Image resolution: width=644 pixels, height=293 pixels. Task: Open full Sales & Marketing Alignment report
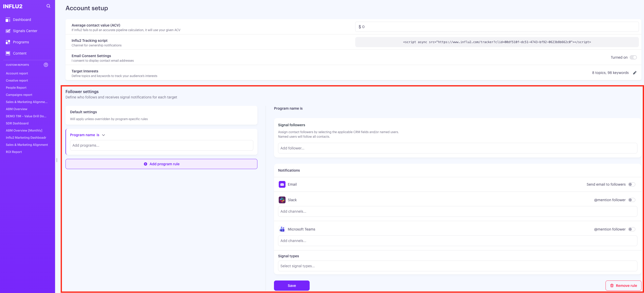(x=27, y=145)
